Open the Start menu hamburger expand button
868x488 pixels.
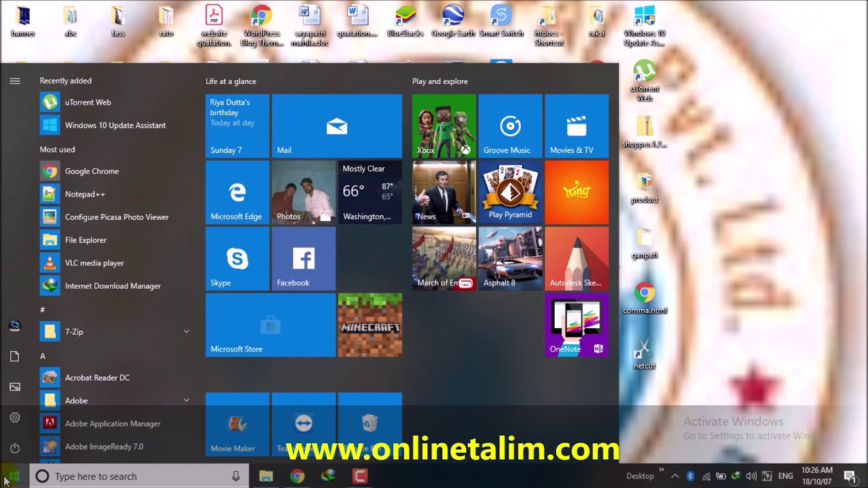15,81
